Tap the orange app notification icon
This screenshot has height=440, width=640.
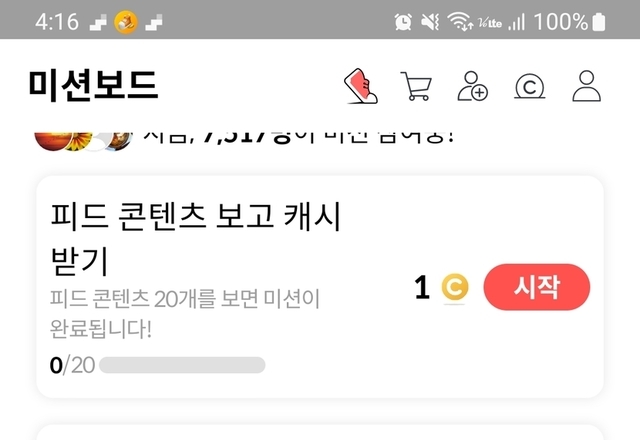pyautogui.click(x=126, y=22)
